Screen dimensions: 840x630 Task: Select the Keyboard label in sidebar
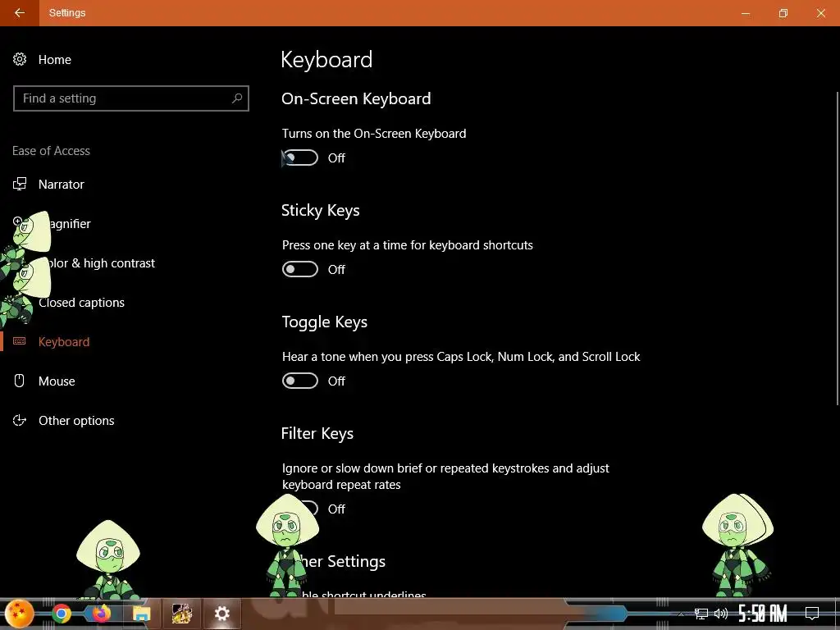[64, 342]
